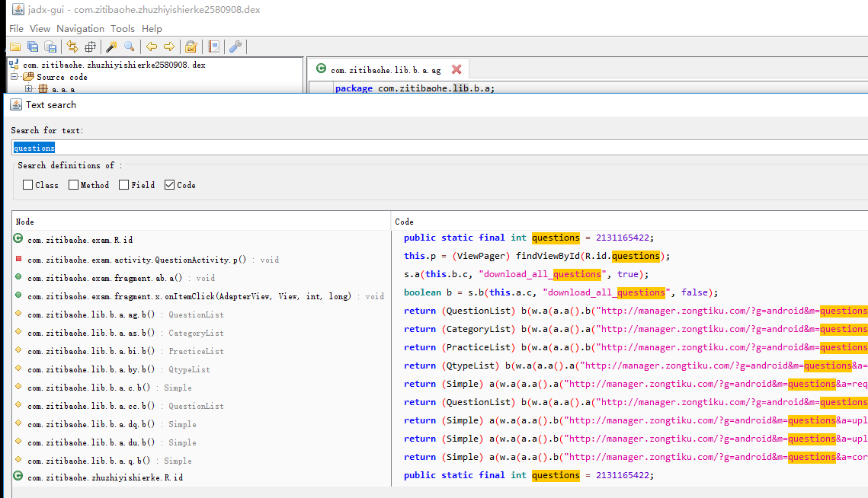Click class icon of zhuzhiyishierke.R.id result

[x=18, y=476]
